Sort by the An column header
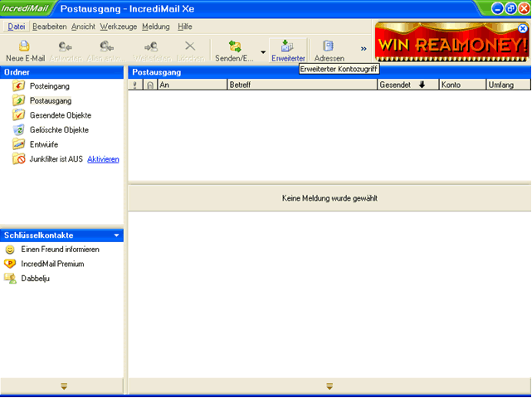 [193, 85]
